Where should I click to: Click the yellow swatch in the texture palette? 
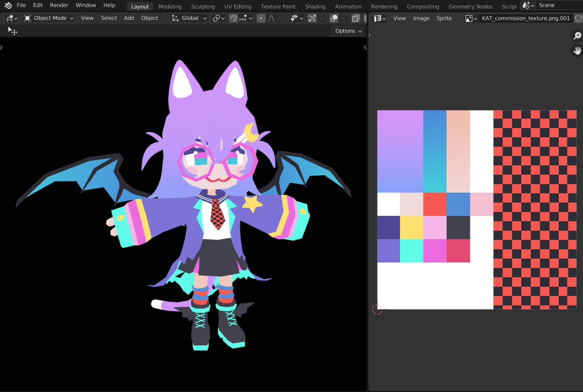point(412,227)
